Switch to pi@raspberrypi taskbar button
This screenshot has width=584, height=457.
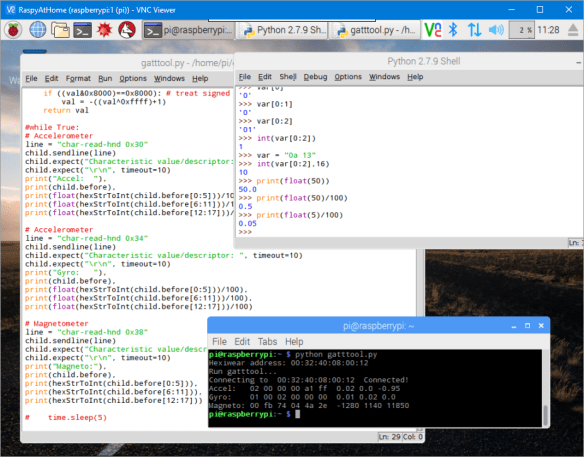click(188, 30)
